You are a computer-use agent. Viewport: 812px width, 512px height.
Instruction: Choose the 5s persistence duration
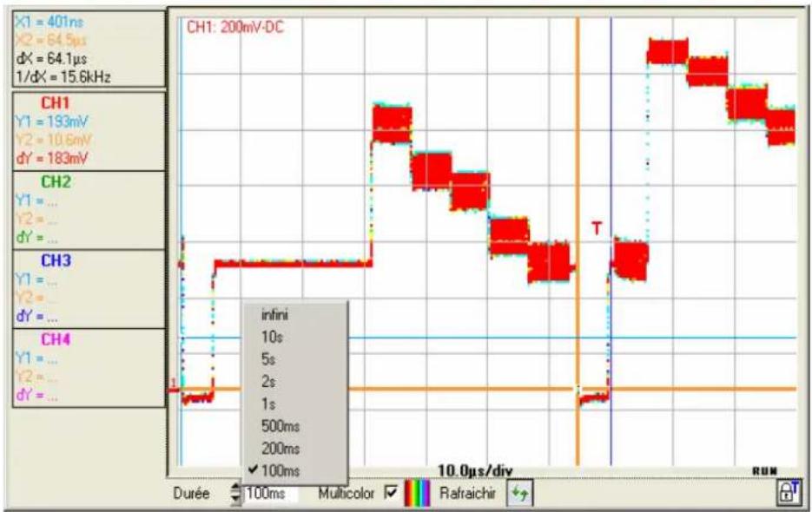(x=268, y=359)
